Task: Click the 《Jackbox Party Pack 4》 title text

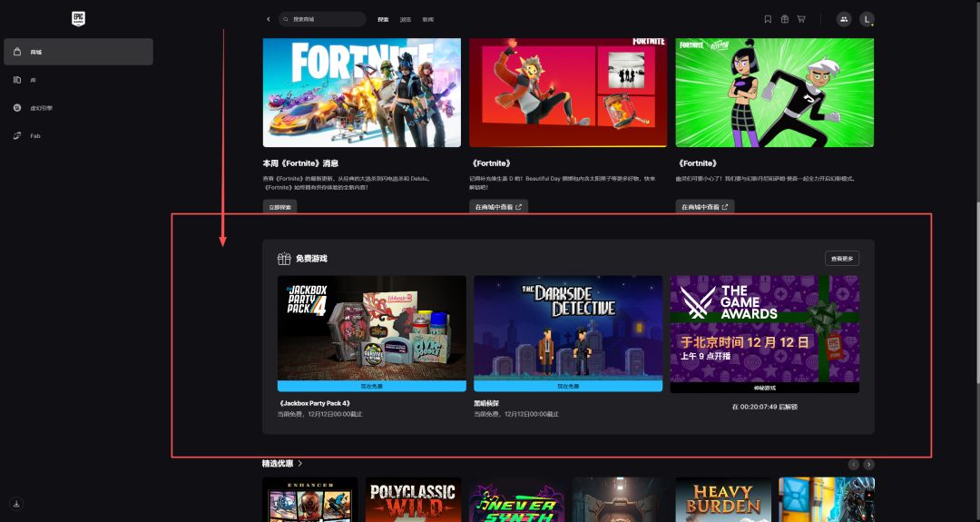Action: click(314, 403)
